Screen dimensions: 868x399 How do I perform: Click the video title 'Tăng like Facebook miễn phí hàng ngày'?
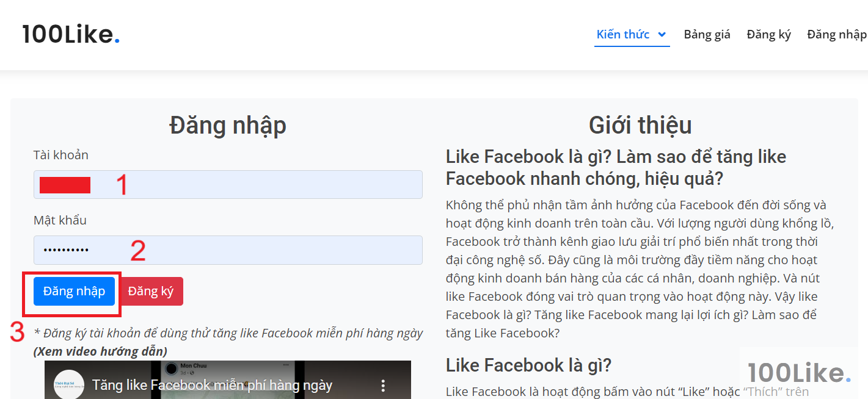click(x=211, y=385)
